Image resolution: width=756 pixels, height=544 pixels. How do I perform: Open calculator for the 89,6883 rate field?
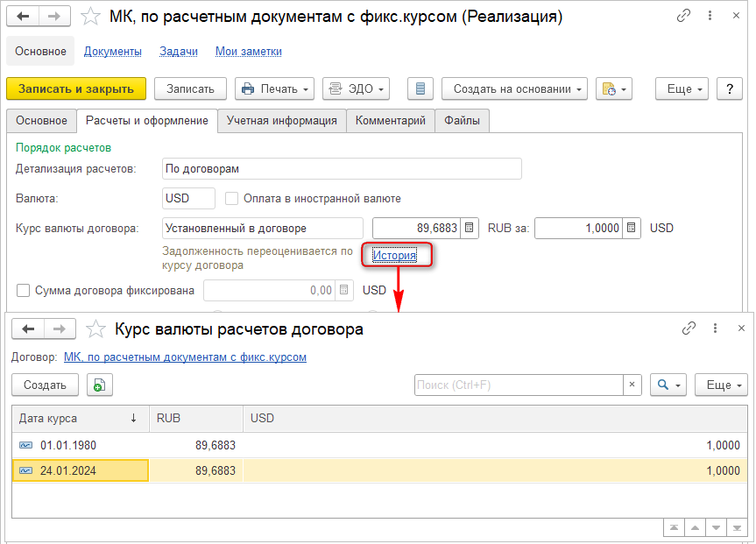(470, 228)
